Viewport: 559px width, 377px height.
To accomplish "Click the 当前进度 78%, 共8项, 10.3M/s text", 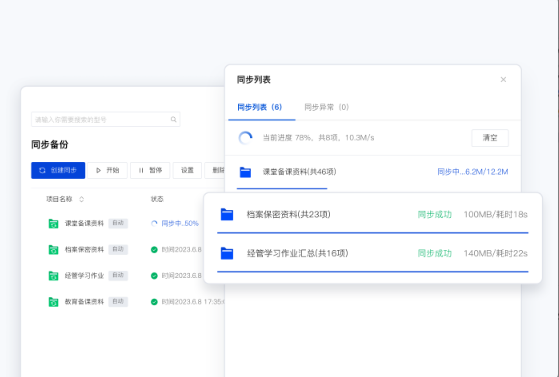I will 318,138.
